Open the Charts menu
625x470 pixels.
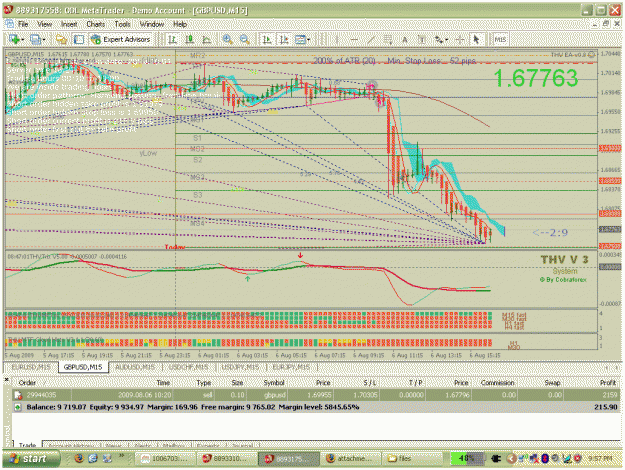click(x=96, y=24)
